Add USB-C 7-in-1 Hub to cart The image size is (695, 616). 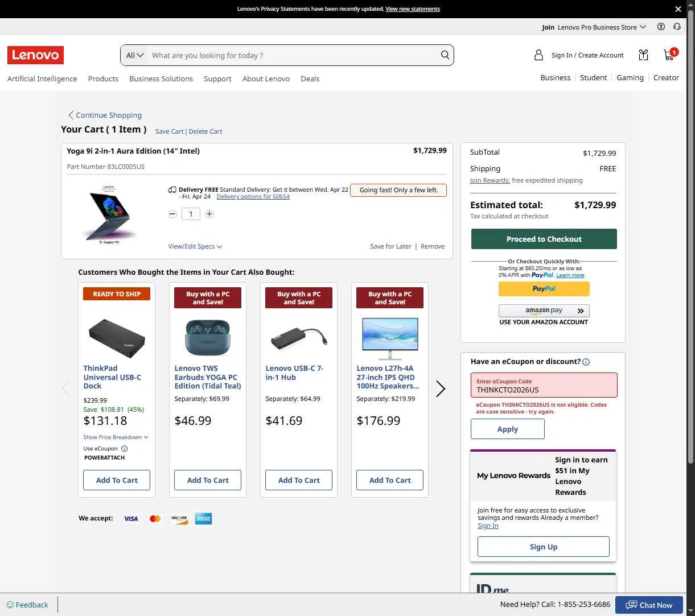pos(299,480)
